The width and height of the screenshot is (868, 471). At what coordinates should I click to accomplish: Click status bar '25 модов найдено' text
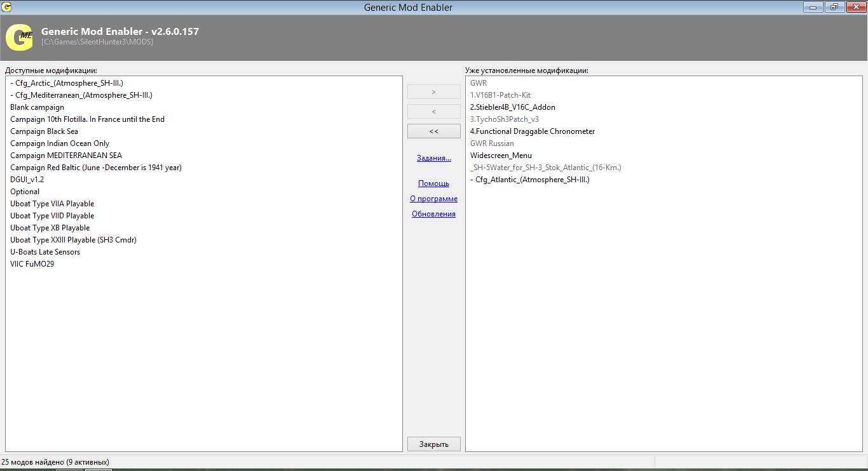coord(55,462)
